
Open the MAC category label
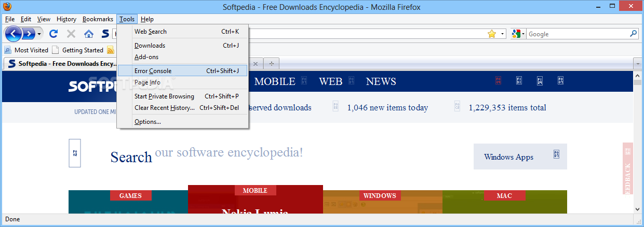[x=504, y=196]
